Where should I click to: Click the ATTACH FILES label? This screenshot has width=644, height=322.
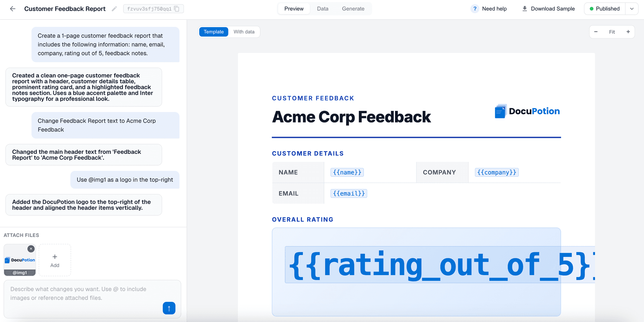[21, 235]
